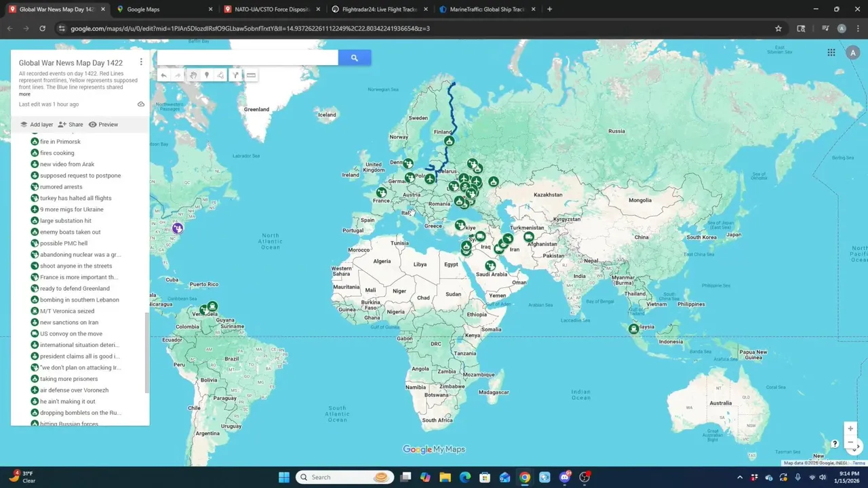Click the purple map marker near US East Coast
This screenshot has width=868, height=488.
(178, 228)
